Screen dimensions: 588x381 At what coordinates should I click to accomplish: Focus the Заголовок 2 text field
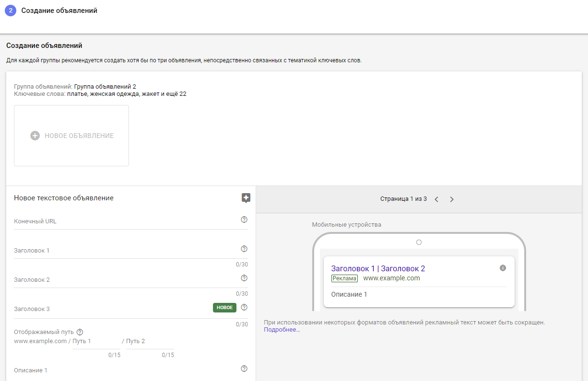125,280
